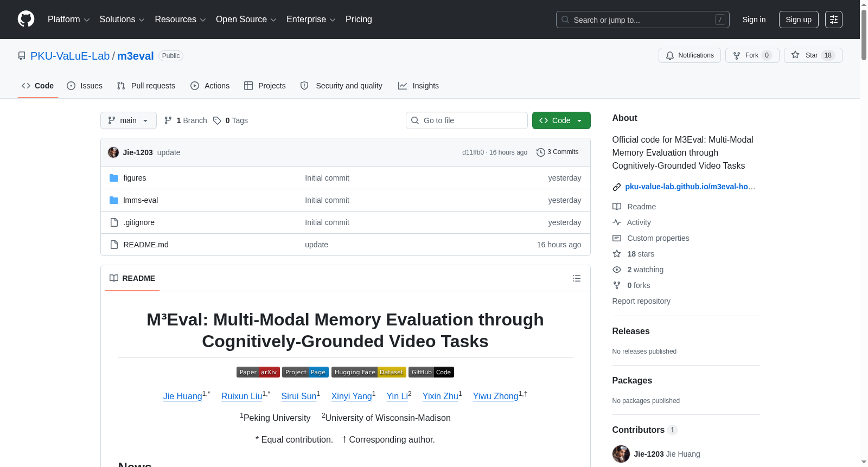Click the Sign in link
The image size is (868, 467).
[x=754, y=20]
